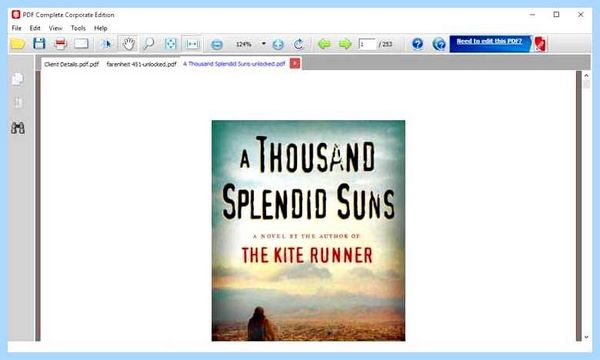This screenshot has width=600, height=360.
Task: Open a file with the yellow folder icon
Action: pos(18,44)
